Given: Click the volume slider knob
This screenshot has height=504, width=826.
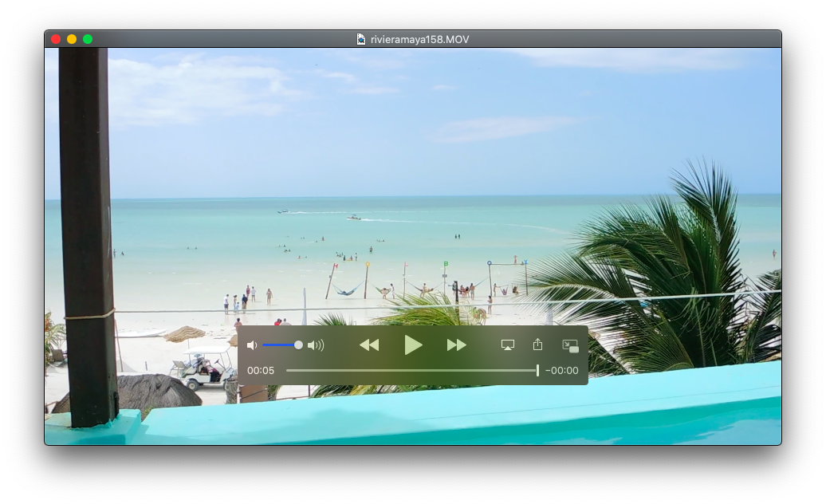Looking at the screenshot, I should (x=298, y=345).
